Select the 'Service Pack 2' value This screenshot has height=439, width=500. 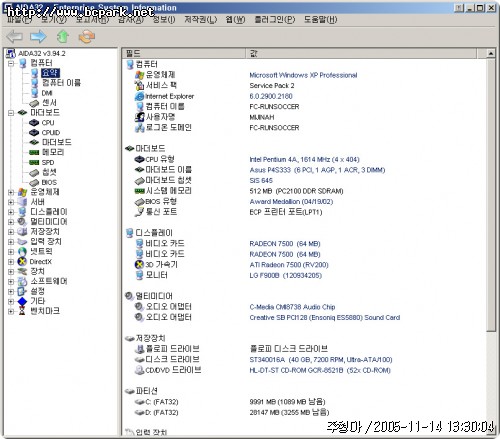tap(272, 86)
